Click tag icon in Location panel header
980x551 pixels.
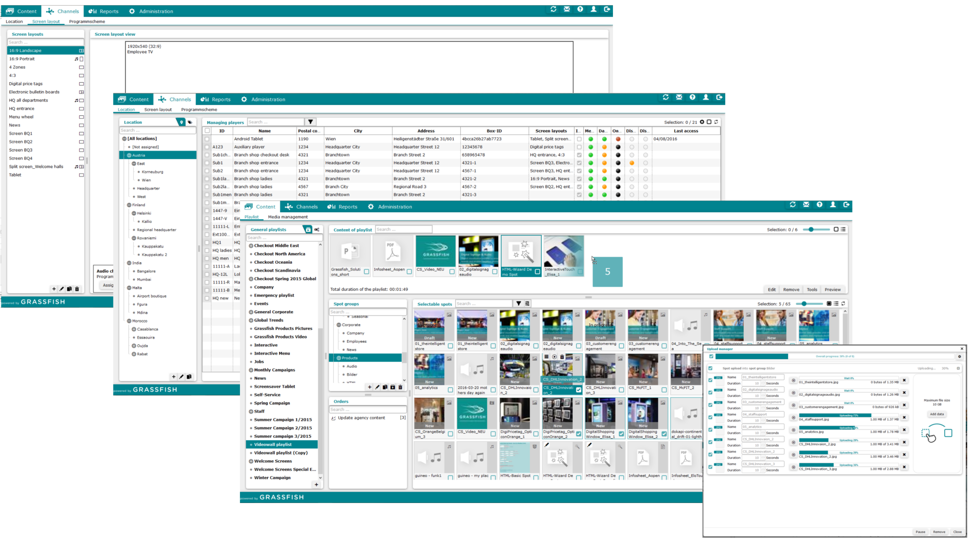click(190, 122)
